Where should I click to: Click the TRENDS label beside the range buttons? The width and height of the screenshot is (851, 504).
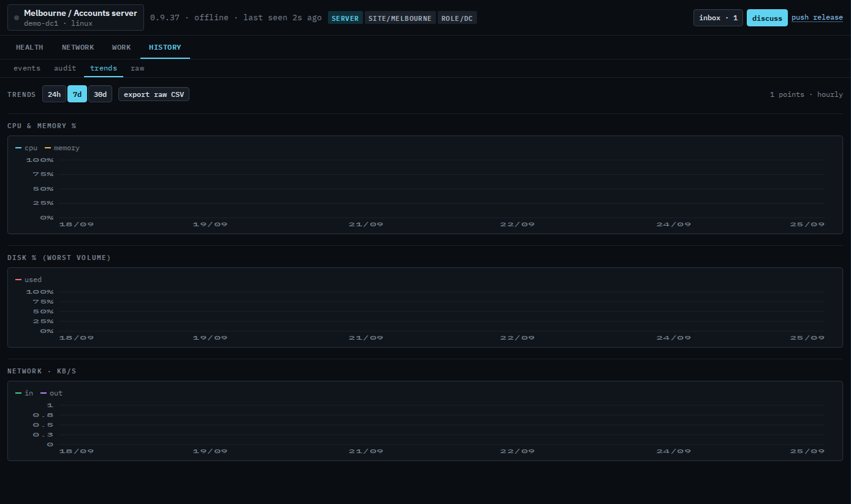point(21,94)
